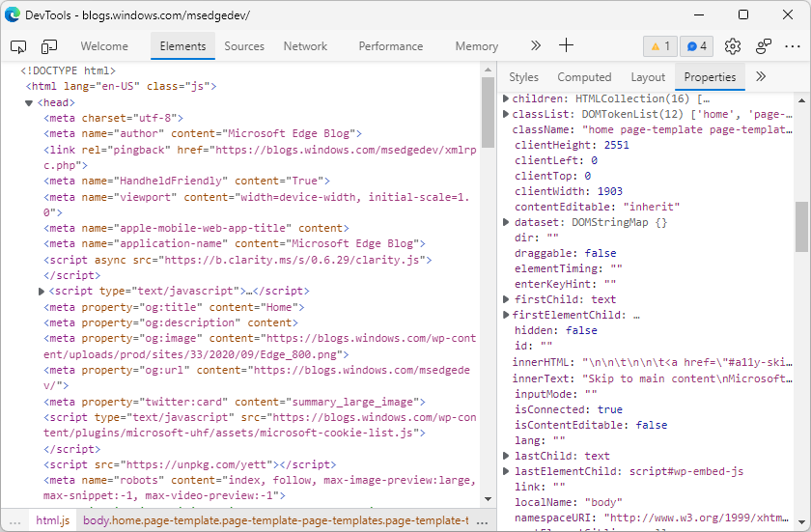
Task: Select the body.home breadcrumb item
Action: tap(276, 520)
